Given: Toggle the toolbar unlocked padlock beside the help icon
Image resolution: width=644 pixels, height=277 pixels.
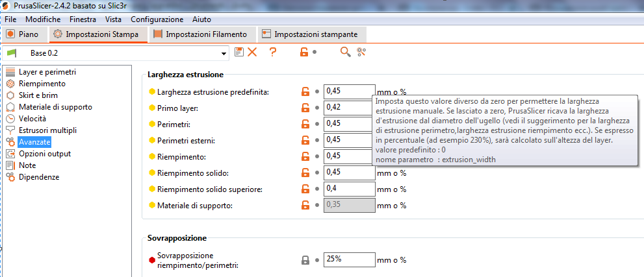Looking at the screenshot, I should [304, 52].
